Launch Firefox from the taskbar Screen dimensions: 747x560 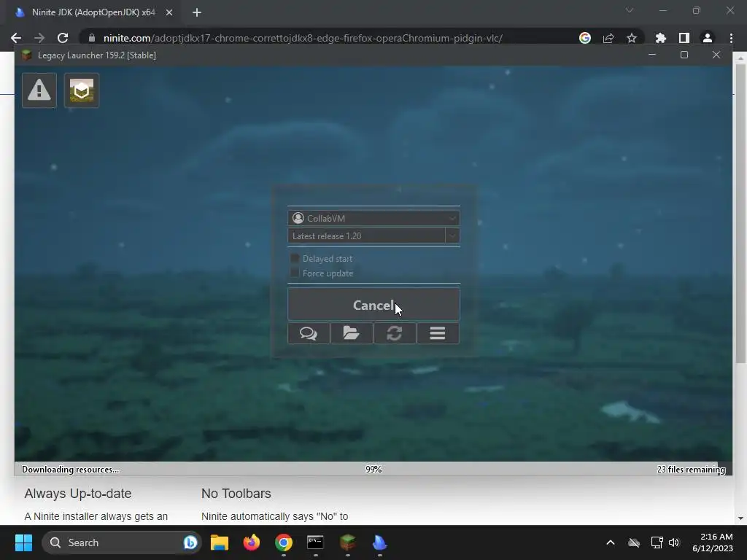coord(252,542)
